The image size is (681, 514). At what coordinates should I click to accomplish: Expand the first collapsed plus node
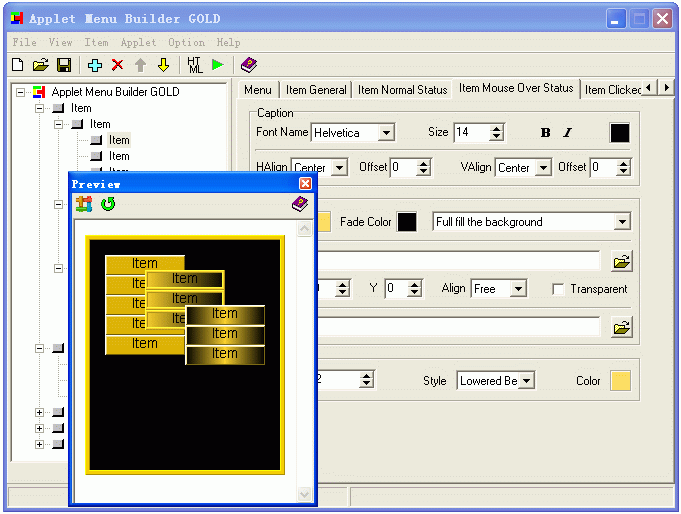point(40,412)
